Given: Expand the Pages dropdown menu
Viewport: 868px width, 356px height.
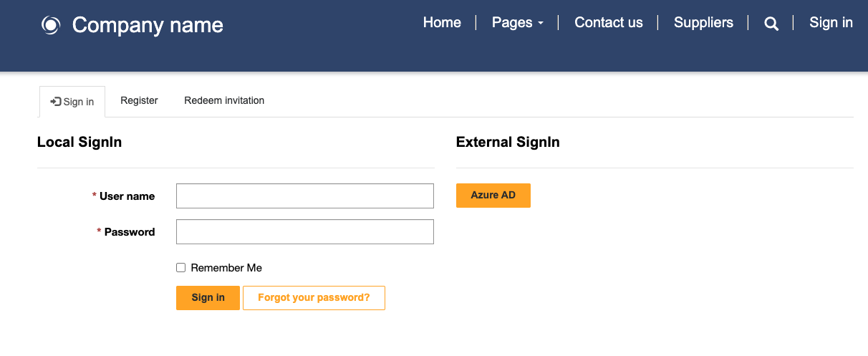Looking at the screenshot, I should tap(517, 22).
